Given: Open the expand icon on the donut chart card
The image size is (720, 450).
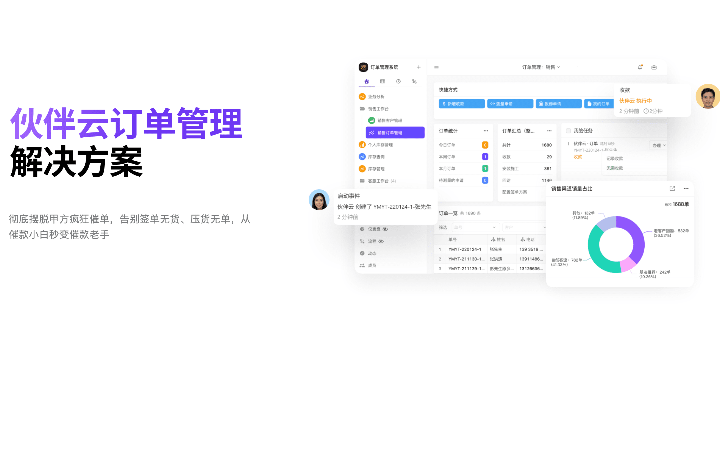Looking at the screenshot, I should [672, 188].
